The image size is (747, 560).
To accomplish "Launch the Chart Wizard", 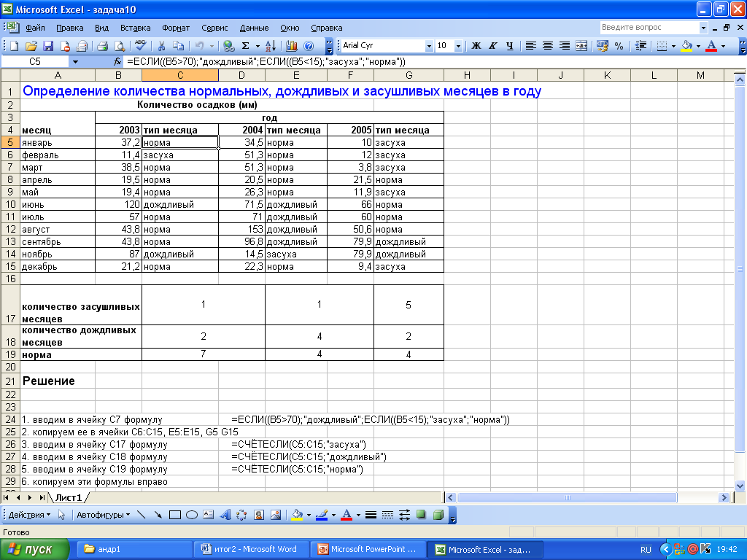I will pos(292,46).
